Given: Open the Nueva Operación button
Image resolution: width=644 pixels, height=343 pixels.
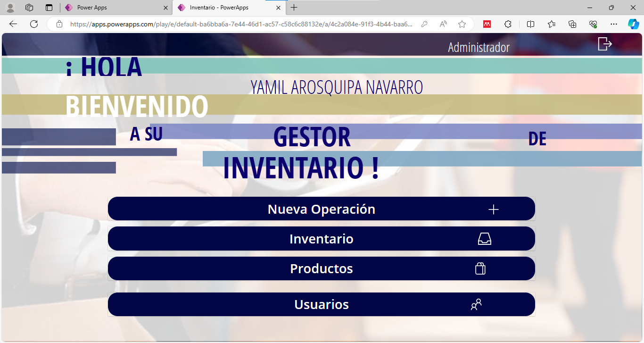Looking at the screenshot, I should tap(321, 209).
